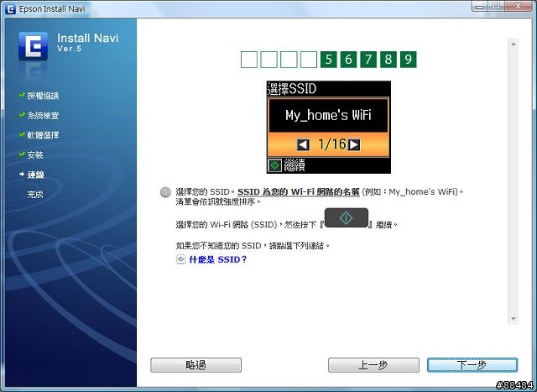Image resolution: width=537 pixels, height=392 pixels.
Task: Click the 上一步 (Back) button
Action: (x=373, y=365)
